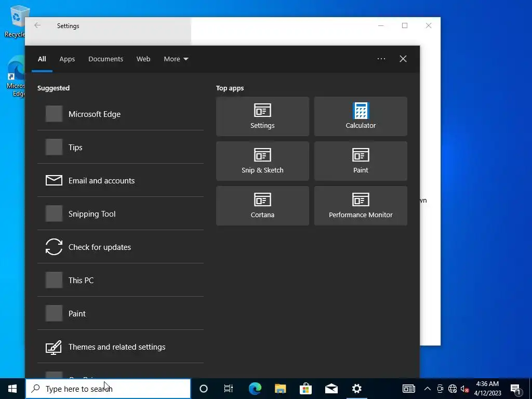Open the Windows Start menu

(12, 389)
